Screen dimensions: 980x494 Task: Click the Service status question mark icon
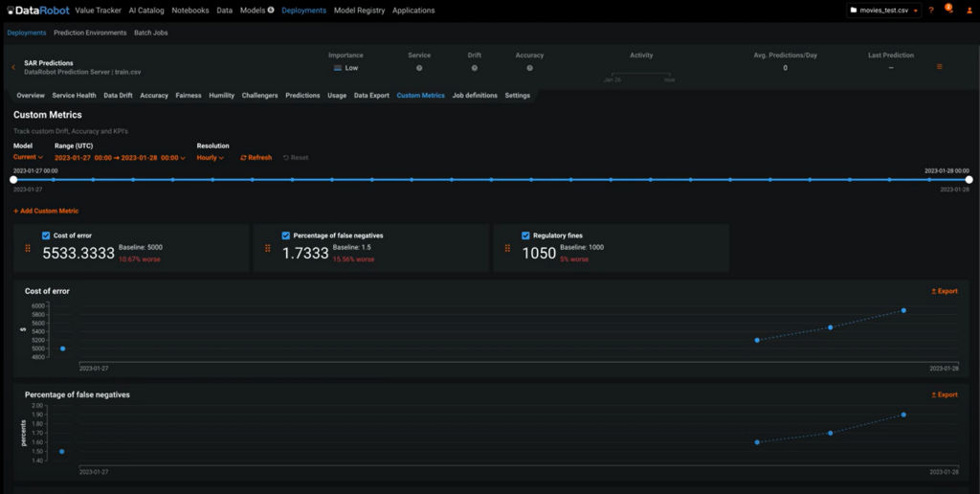[419, 68]
